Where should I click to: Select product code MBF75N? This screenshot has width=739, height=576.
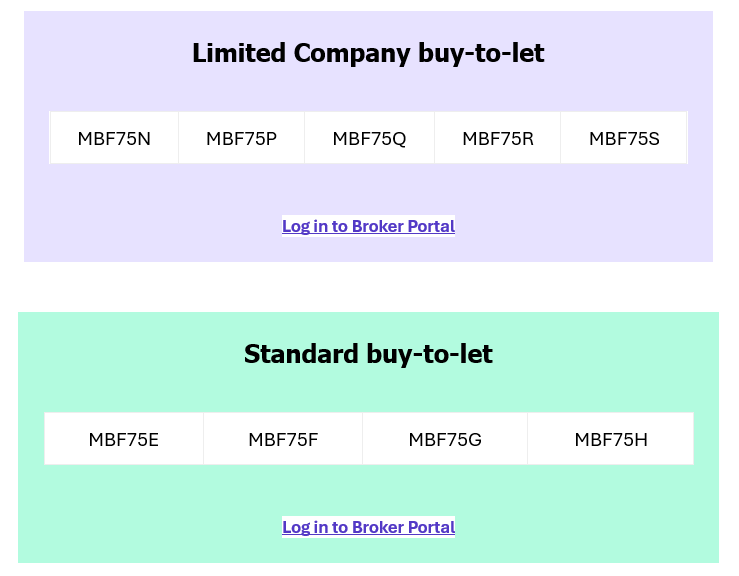pyautogui.click(x=114, y=138)
